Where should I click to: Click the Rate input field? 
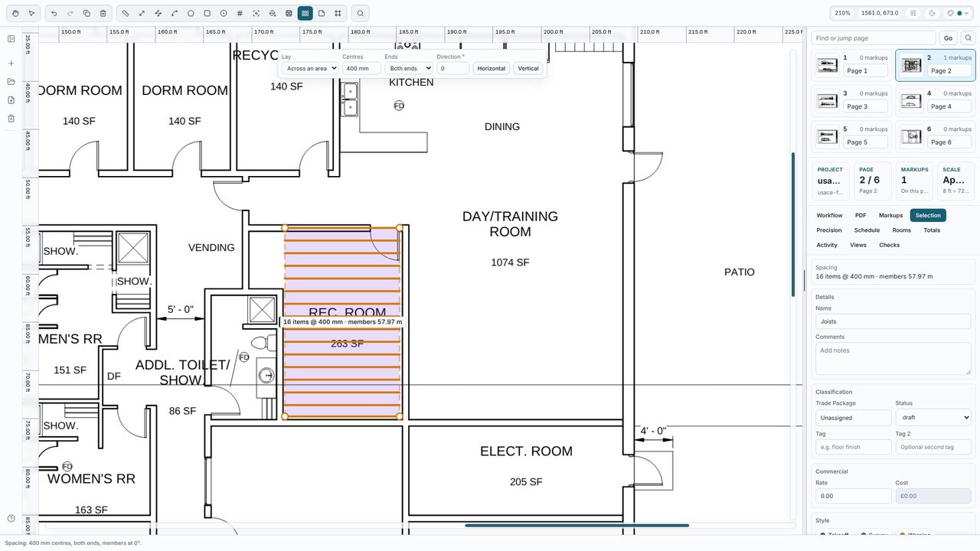854,496
